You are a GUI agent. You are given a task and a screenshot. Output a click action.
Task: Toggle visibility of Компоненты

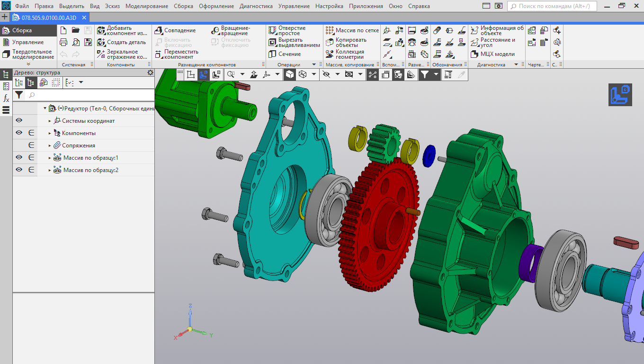point(19,133)
